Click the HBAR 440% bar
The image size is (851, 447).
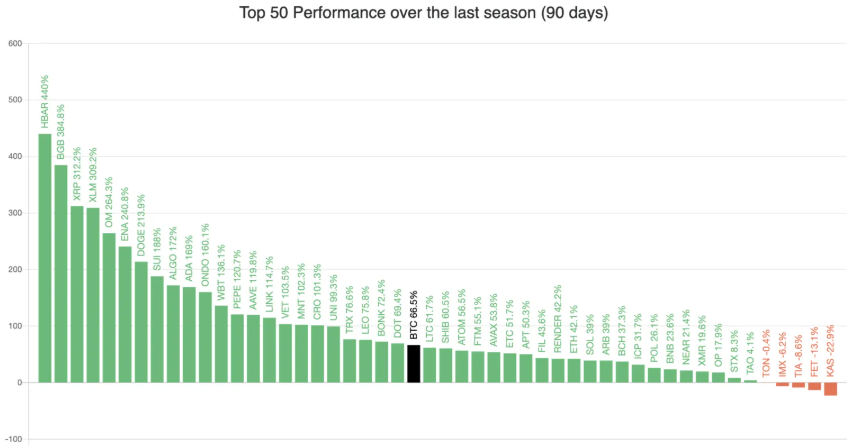[45, 258]
